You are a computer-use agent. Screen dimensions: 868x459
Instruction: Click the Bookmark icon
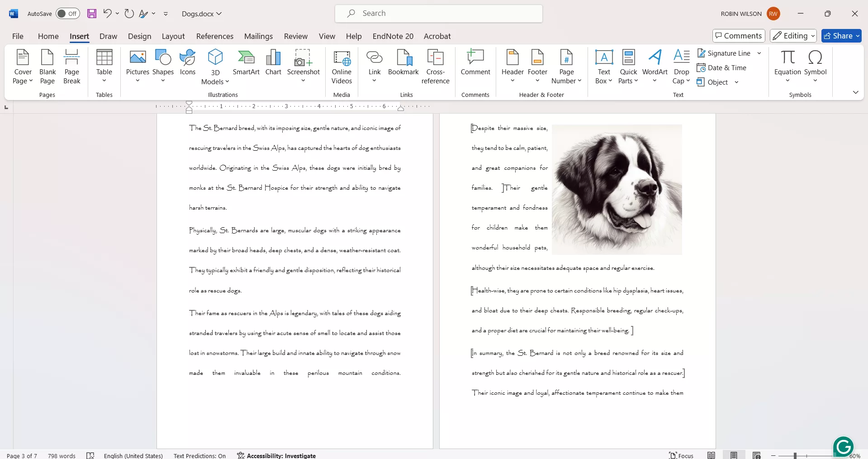coord(403,63)
